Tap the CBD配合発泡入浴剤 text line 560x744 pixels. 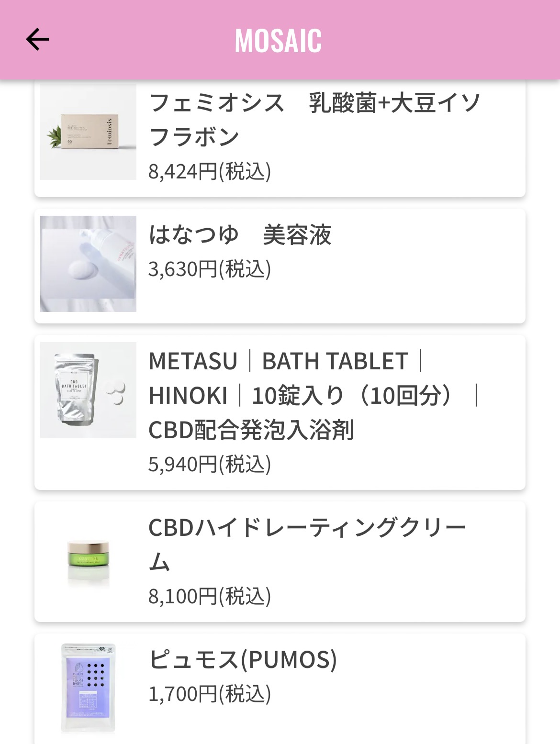(x=251, y=430)
